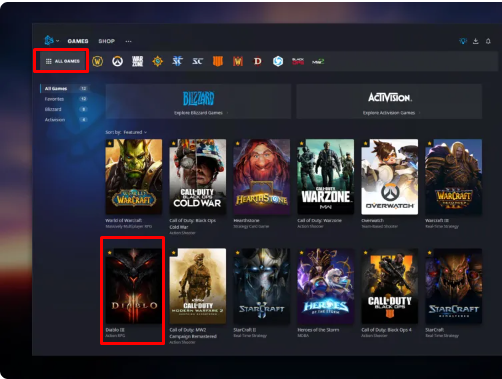Open the Warcraft III Reforged cover

click(x=454, y=177)
